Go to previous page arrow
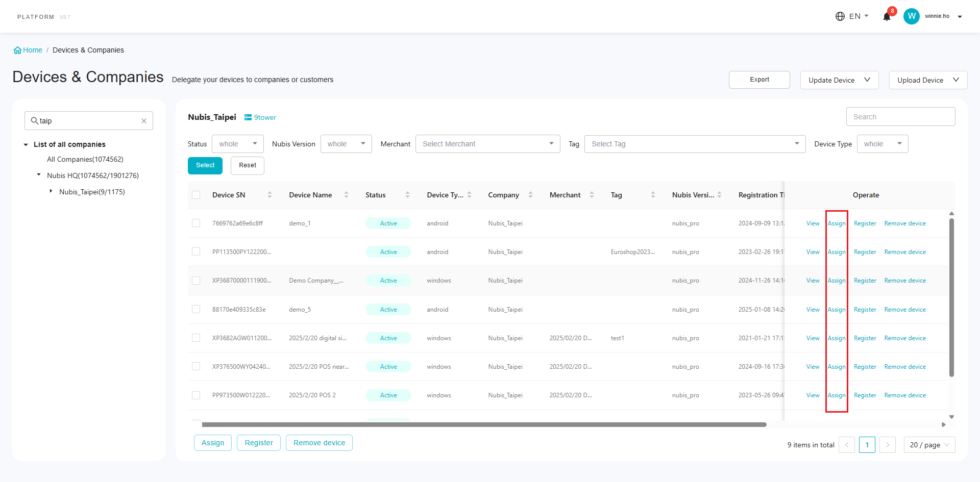Viewport: 980px width, 482px height. click(x=847, y=445)
